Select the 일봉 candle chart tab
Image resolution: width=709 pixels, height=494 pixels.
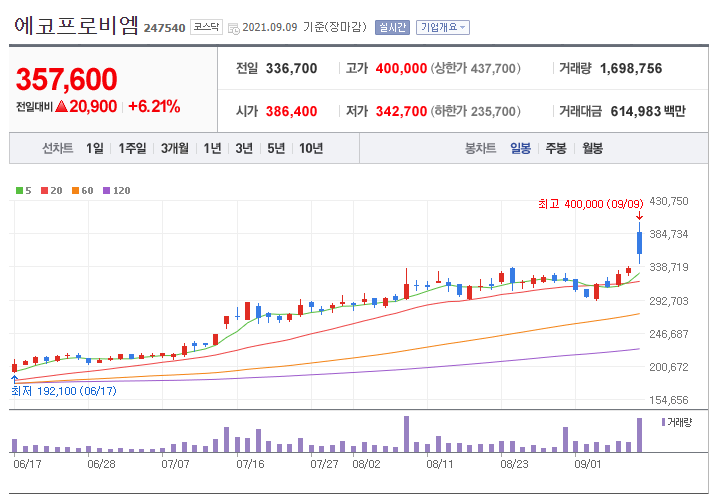tap(520, 148)
